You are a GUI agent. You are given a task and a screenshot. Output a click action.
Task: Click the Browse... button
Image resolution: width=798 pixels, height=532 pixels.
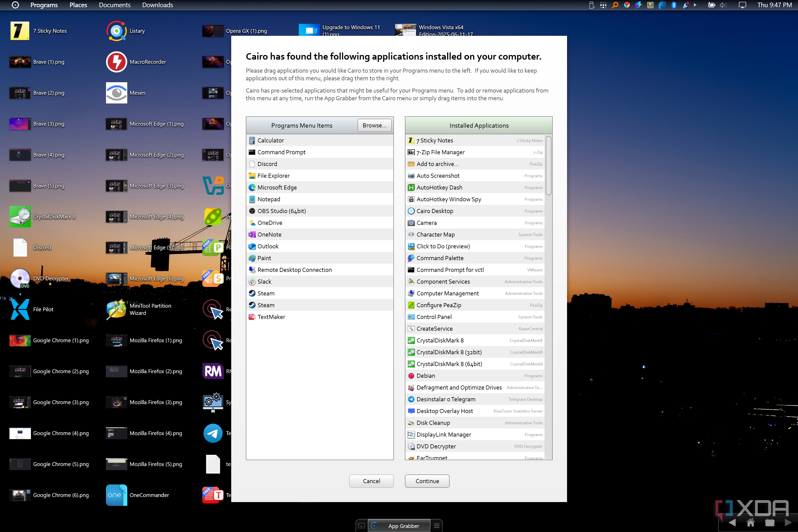(x=374, y=125)
